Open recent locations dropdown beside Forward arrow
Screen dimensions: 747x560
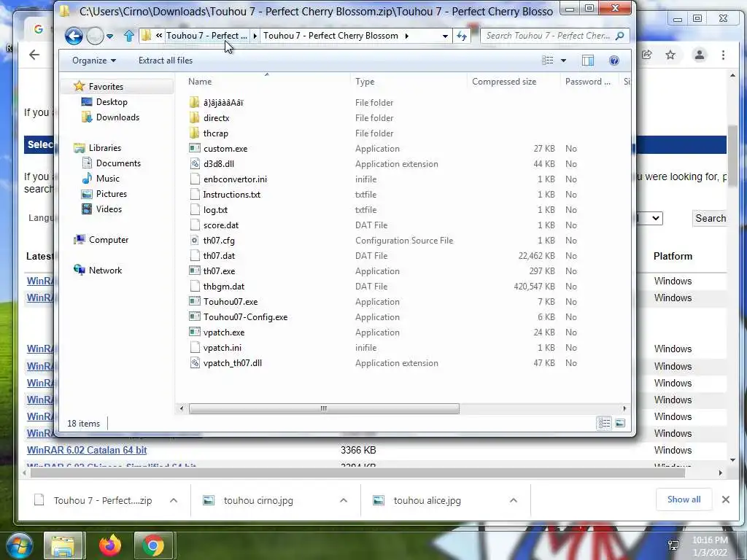coord(110,36)
